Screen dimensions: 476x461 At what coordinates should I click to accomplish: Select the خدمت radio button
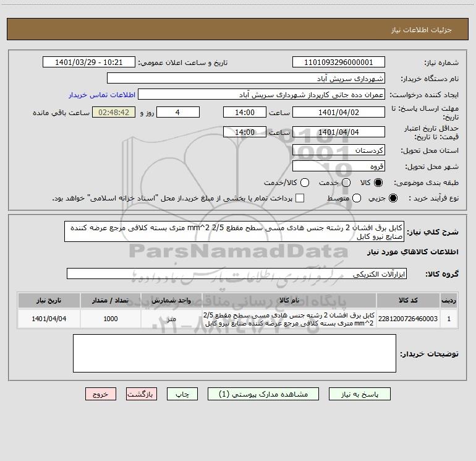[346, 183]
